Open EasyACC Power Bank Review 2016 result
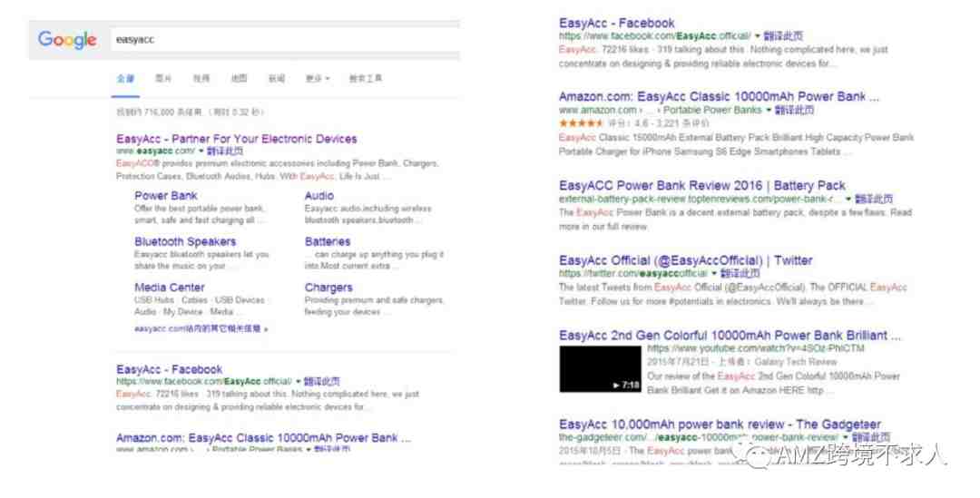The width and height of the screenshot is (980, 498). coord(701,186)
